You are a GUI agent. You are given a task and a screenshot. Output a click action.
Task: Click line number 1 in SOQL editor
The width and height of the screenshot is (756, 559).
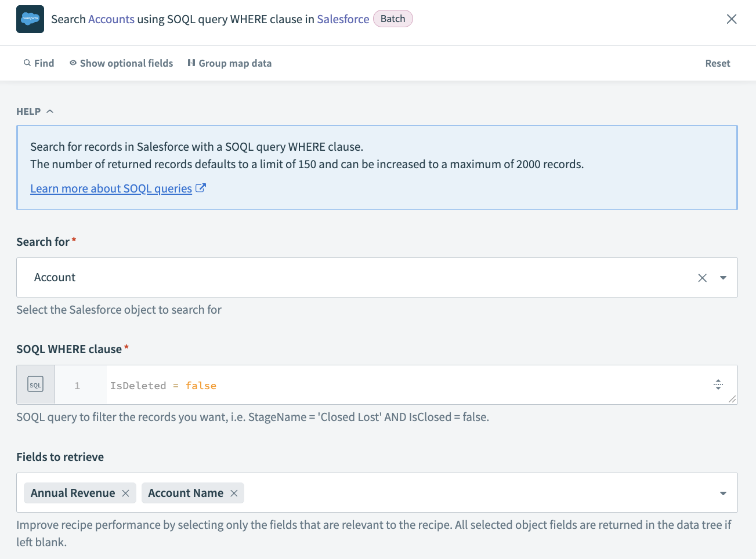click(x=77, y=386)
